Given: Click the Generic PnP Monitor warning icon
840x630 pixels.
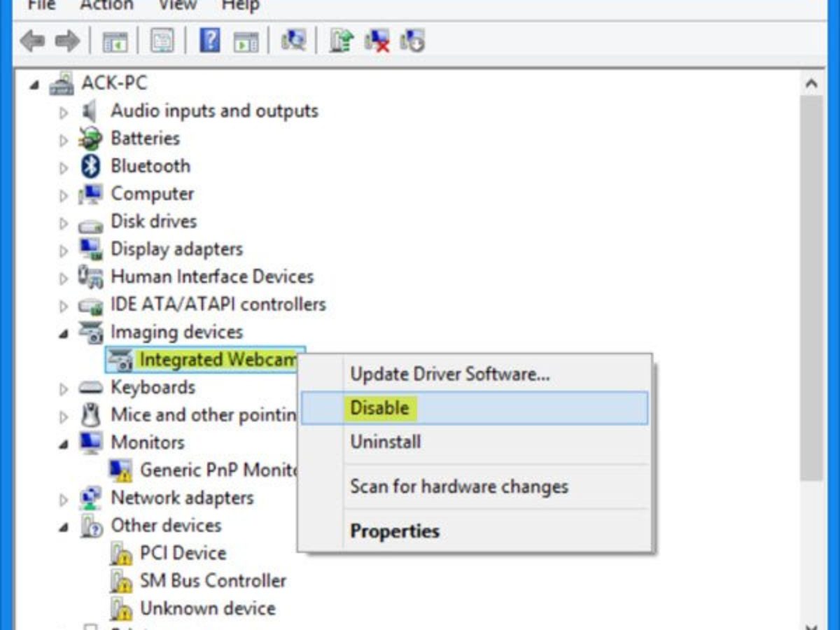Looking at the screenshot, I should [120, 470].
